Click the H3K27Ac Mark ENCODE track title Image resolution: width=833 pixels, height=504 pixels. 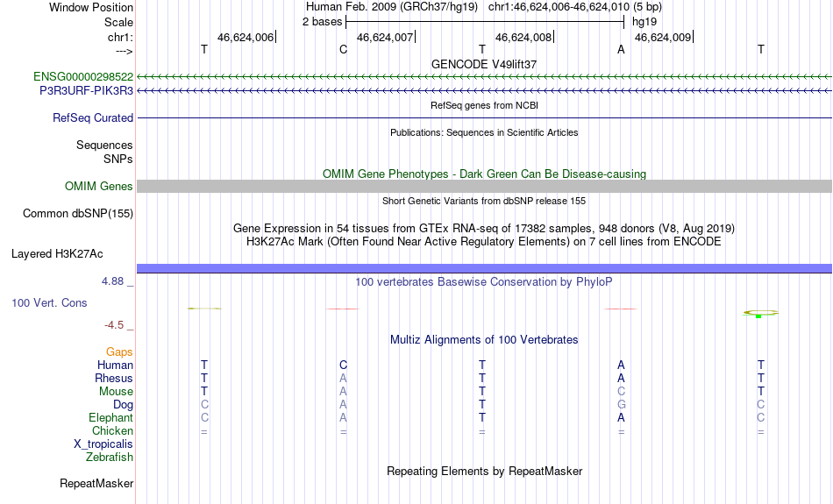[484, 242]
